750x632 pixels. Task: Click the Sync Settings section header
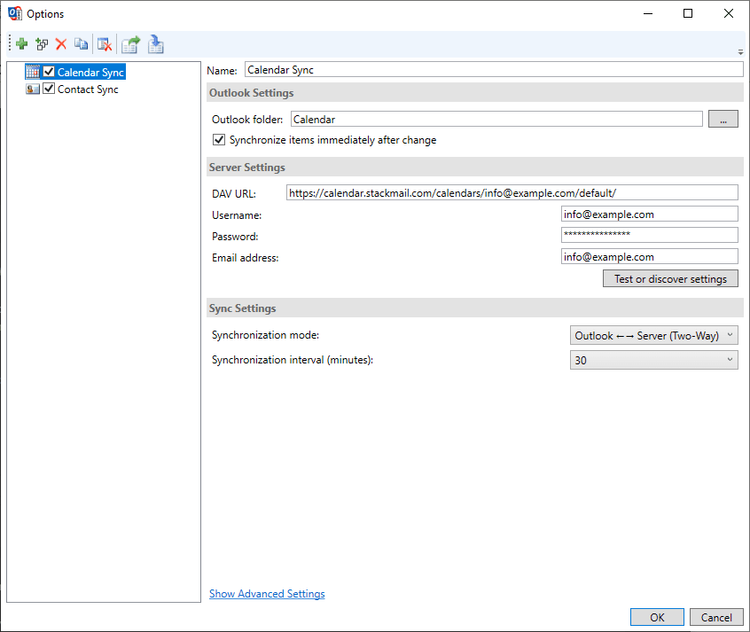point(475,308)
